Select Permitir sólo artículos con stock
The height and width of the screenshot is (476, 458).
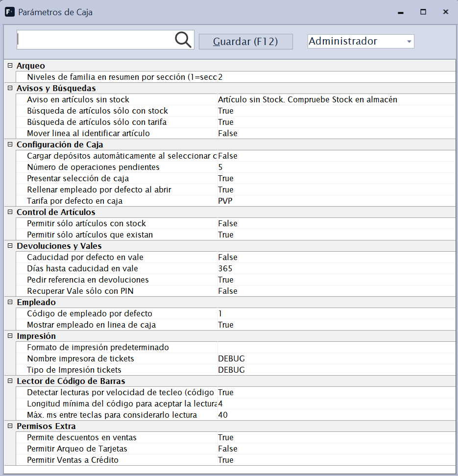(x=236, y=223)
